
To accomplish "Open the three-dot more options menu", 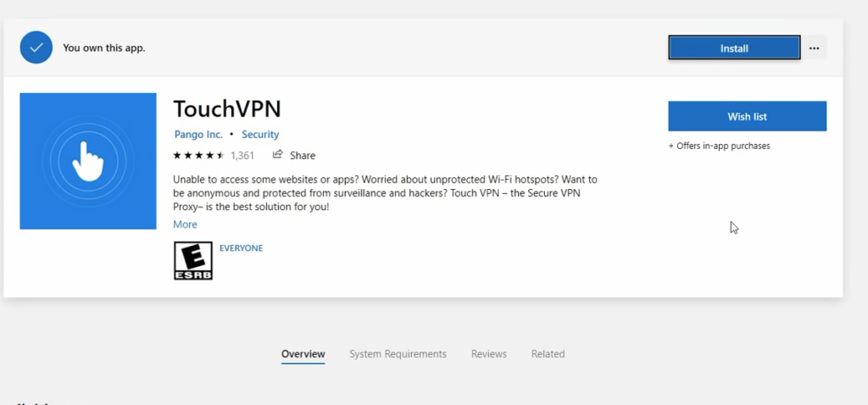I will 814,48.
